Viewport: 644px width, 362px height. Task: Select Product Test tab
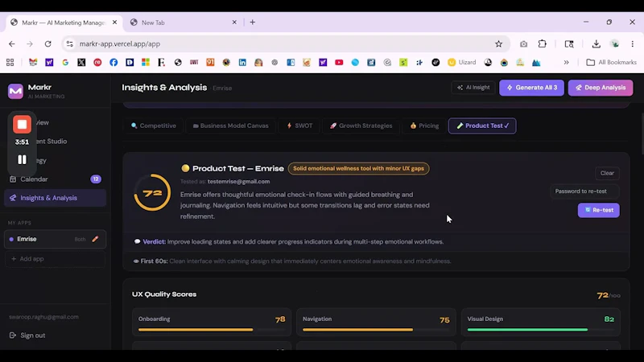482,125
